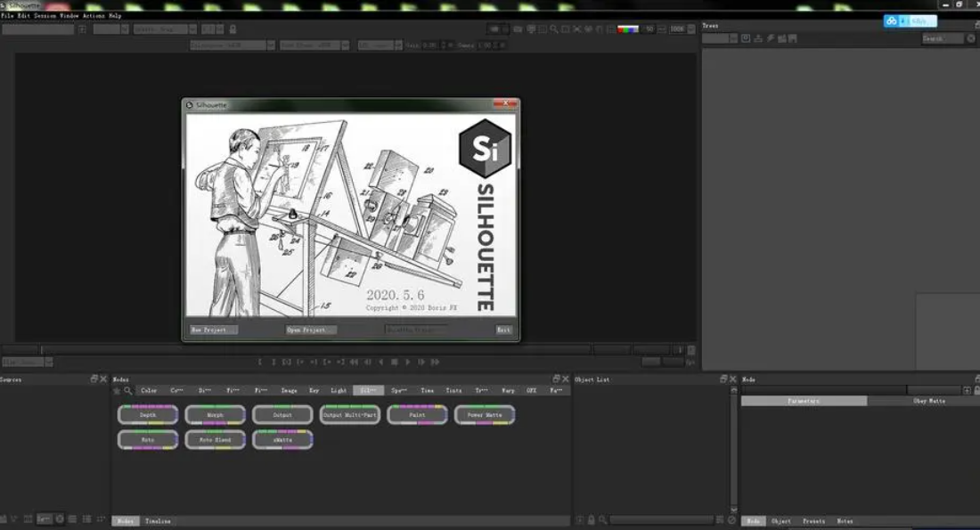Click New Project in the splash dialog
The width and height of the screenshot is (980, 530).
214,330
